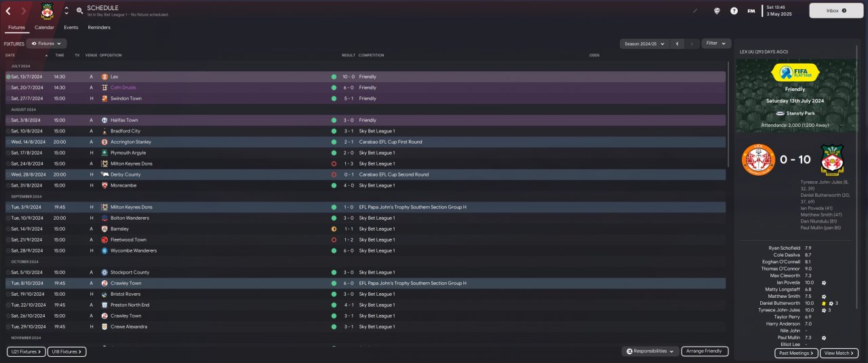868x363 pixels.
Task: Click the FM menu logo
Action: (751, 11)
